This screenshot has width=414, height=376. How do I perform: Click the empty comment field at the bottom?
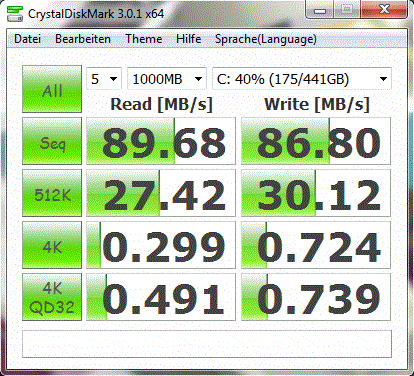(x=207, y=344)
